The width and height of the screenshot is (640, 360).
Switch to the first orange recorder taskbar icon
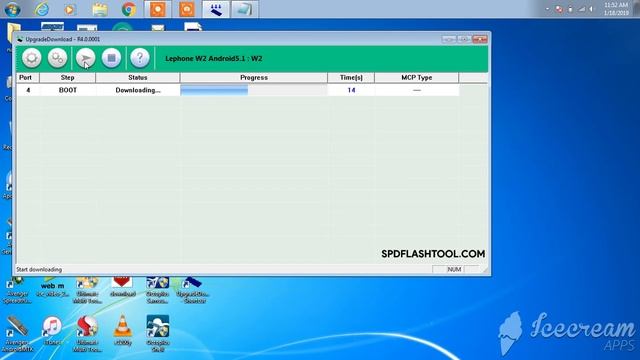158,9
